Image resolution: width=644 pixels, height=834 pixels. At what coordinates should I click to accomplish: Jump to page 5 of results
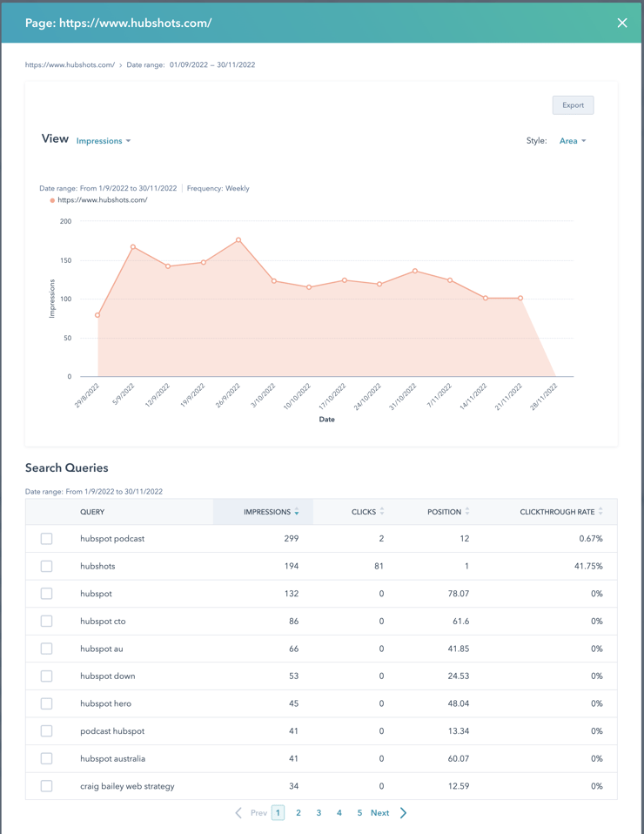click(359, 813)
